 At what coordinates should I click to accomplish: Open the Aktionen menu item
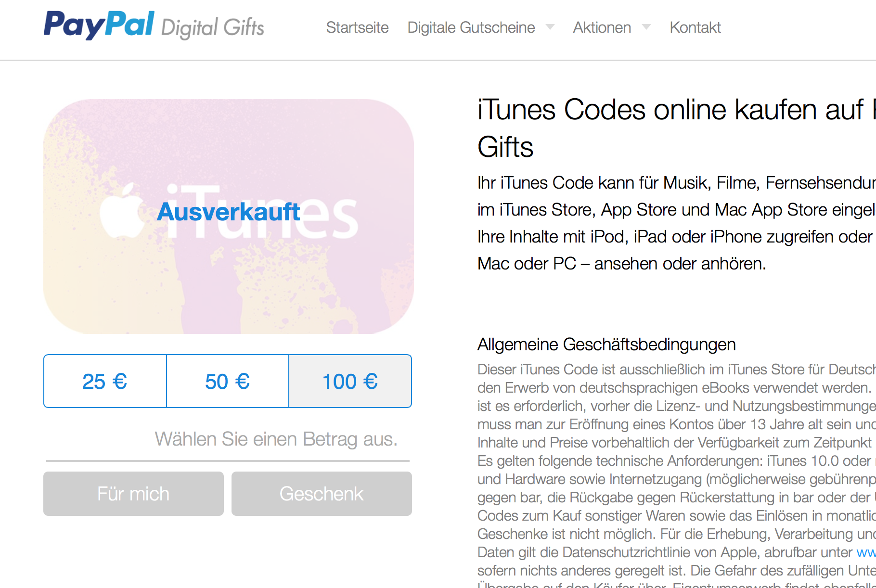coord(602,27)
